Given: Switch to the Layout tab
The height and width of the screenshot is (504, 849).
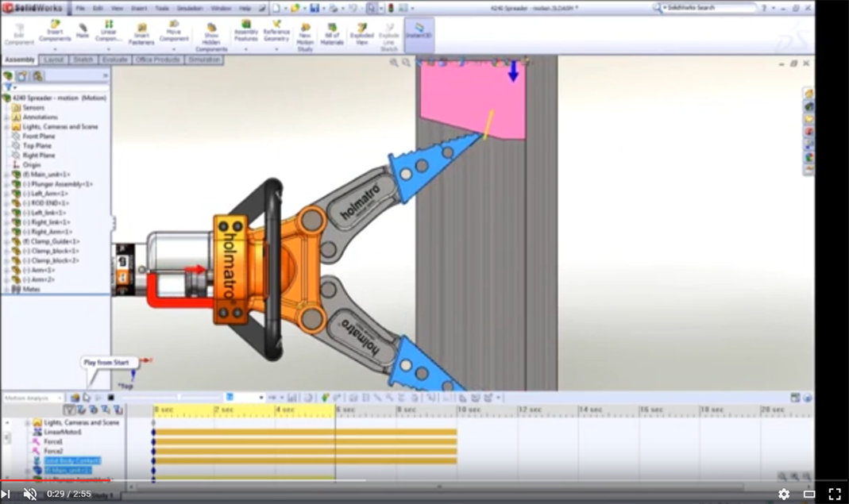Looking at the screenshot, I should coord(54,60).
